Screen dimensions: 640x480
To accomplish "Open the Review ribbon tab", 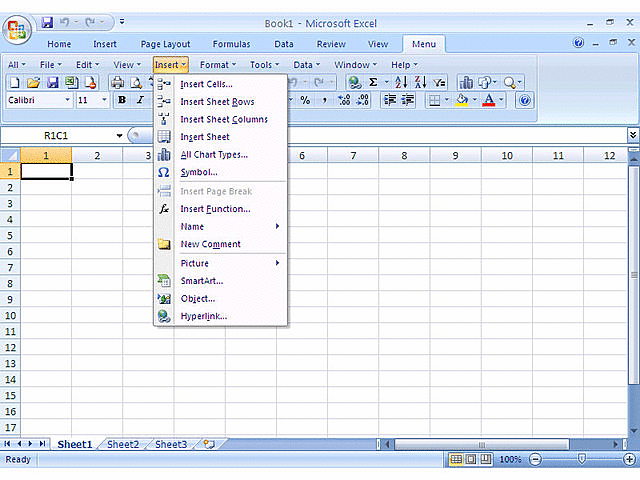I will (x=331, y=44).
